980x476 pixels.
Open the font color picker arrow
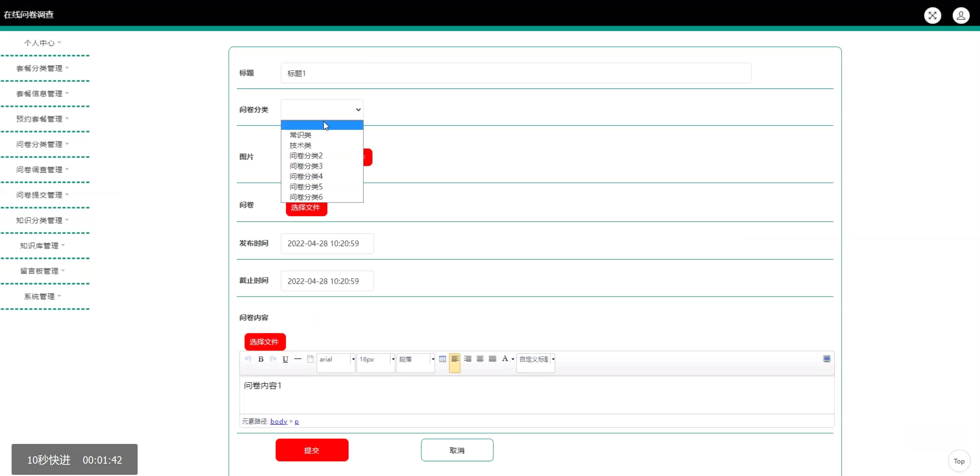513,359
